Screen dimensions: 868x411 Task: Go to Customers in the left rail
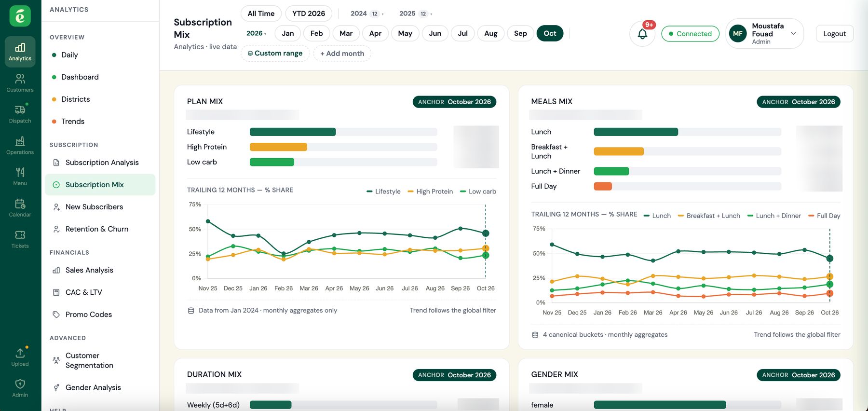pyautogui.click(x=20, y=82)
